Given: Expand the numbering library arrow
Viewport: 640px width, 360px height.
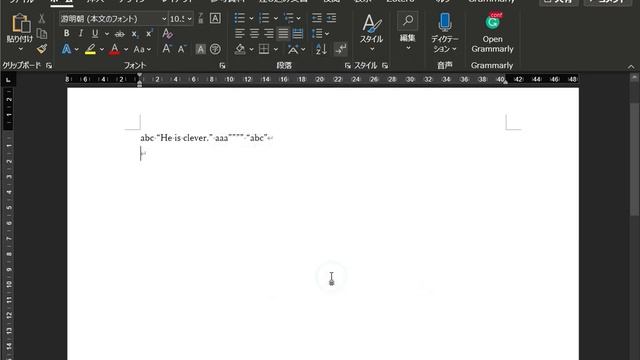Looking at the screenshot, I should click(276, 18).
